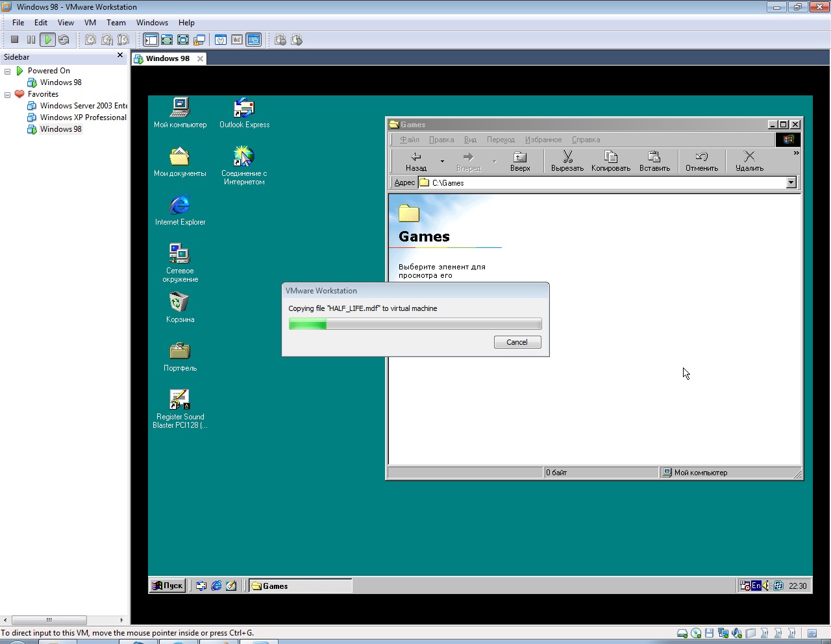Screen dimensions: 831x644
Task: Click the Power Off stop icon in VMware toolbar
Action: click(x=14, y=40)
